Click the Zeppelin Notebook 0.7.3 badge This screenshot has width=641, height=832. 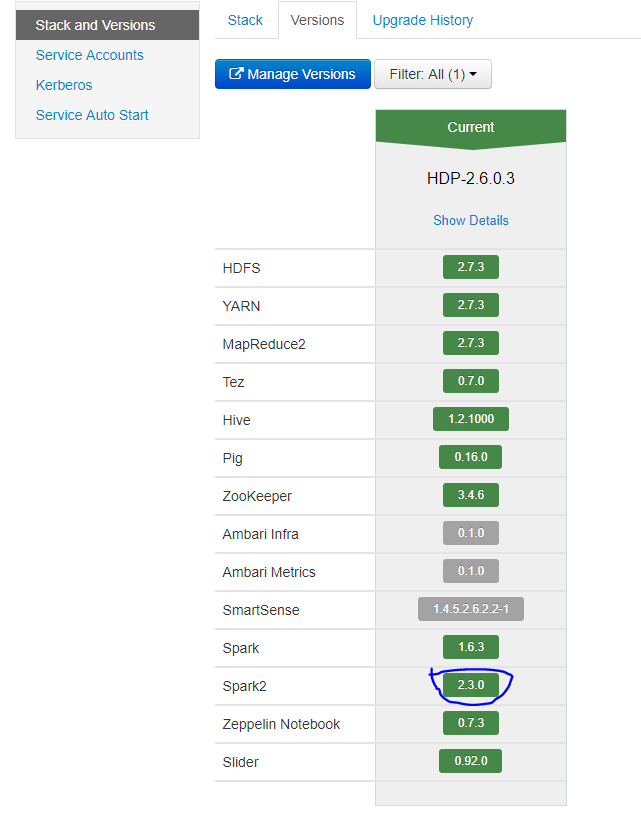[x=470, y=723]
